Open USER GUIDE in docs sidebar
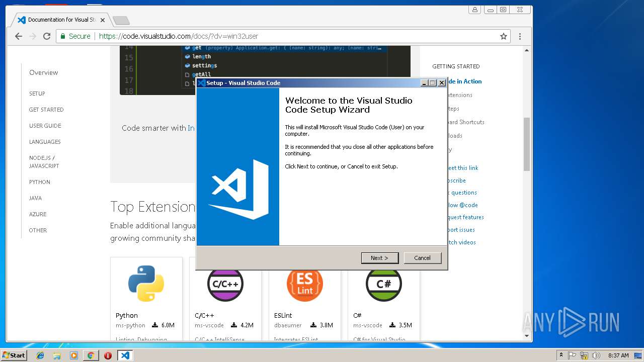This screenshot has width=644, height=362. click(45, 126)
